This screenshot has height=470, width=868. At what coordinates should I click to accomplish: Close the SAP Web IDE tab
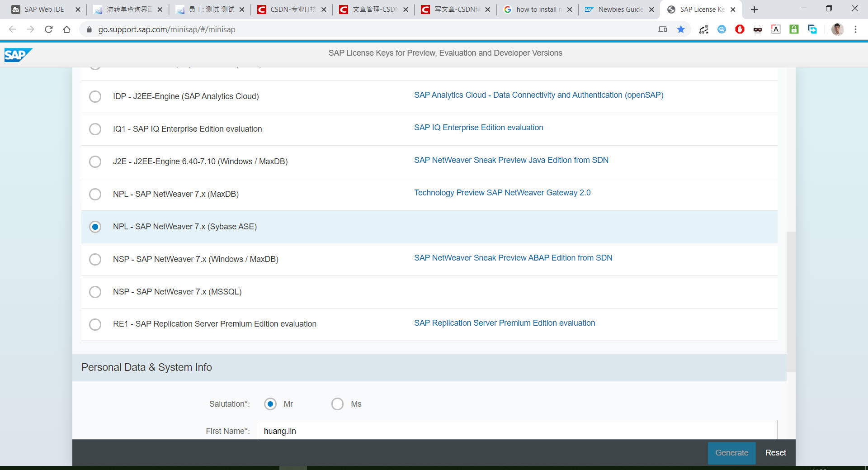pyautogui.click(x=78, y=9)
